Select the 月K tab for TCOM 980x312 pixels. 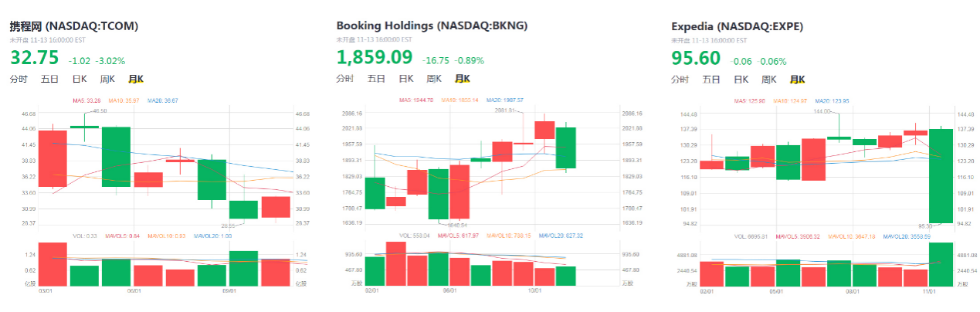pyautogui.click(x=136, y=79)
